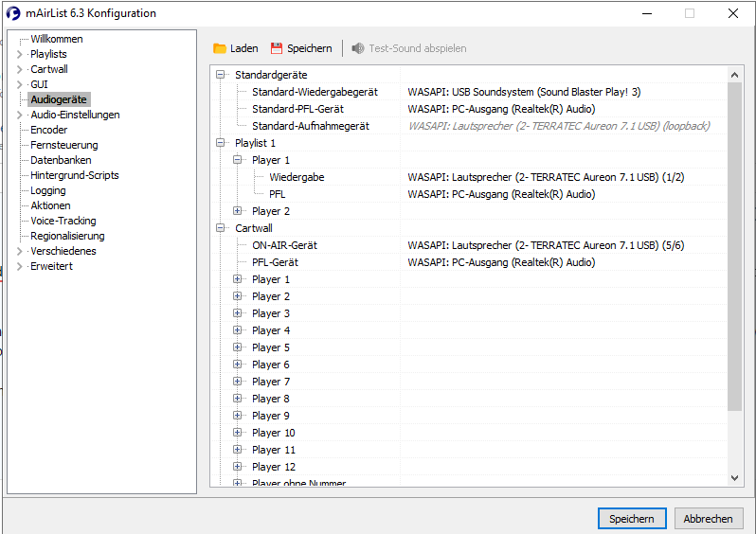Open the Willkommen page

click(57, 39)
